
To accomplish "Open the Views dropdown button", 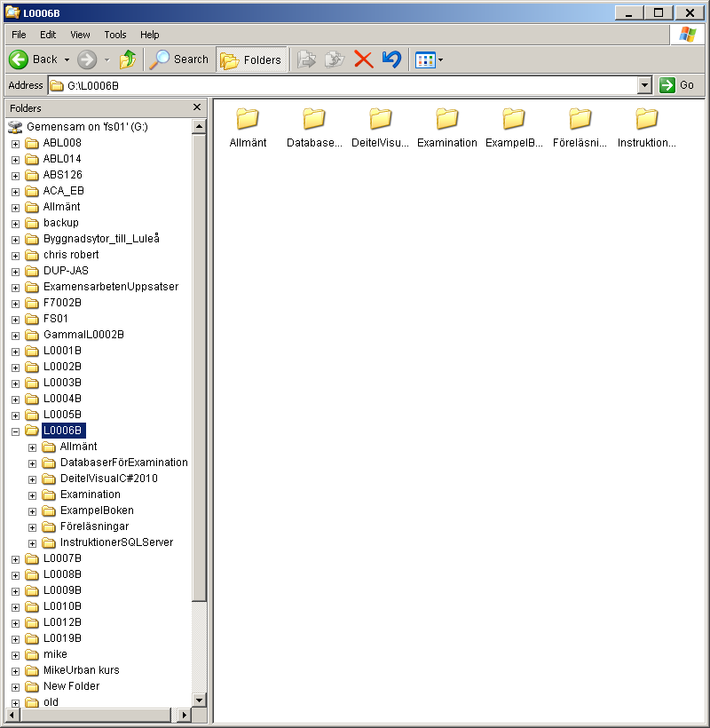I will tap(430, 59).
